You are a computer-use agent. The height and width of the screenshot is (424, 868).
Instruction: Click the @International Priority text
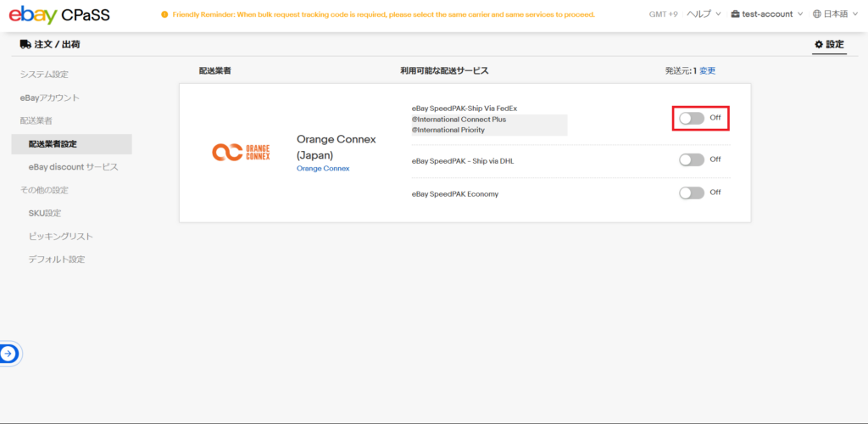pyautogui.click(x=448, y=130)
